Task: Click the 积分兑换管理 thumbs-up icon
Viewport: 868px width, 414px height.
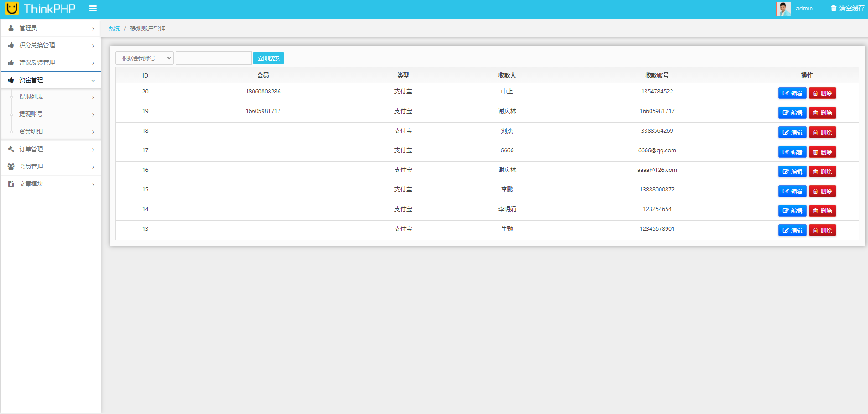Action: click(x=11, y=45)
